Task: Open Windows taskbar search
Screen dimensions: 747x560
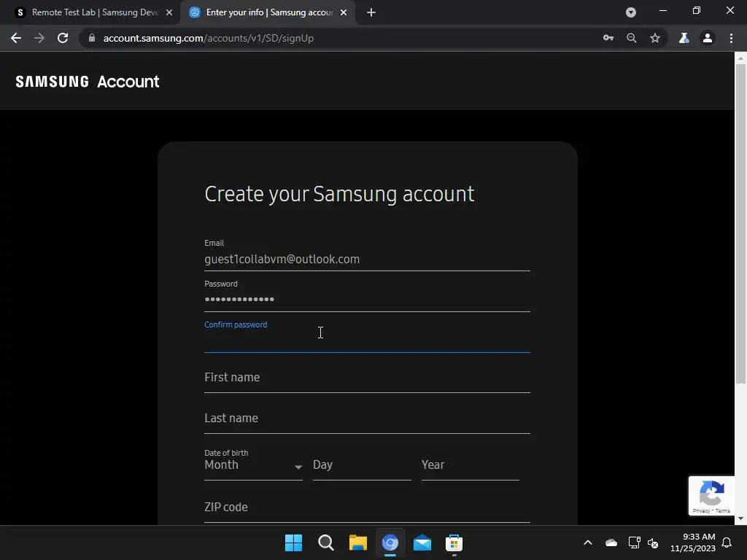Action: tap(326, 542)
